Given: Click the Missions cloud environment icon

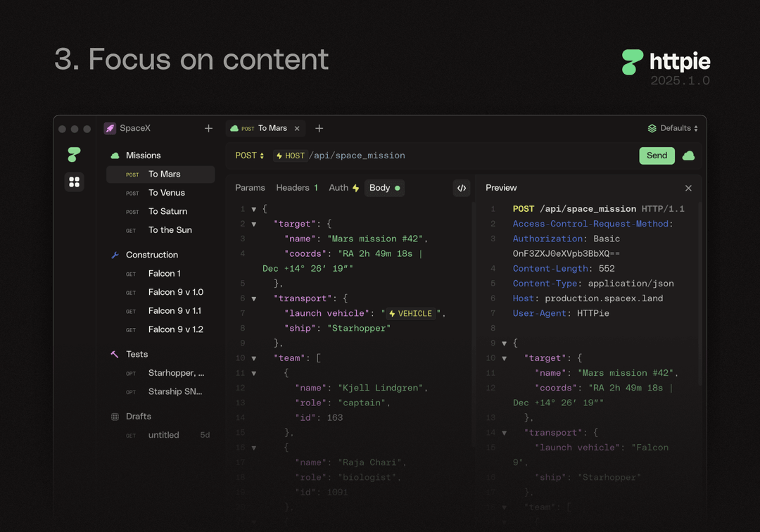Looking at the screenshot, I should coord(114,155).
